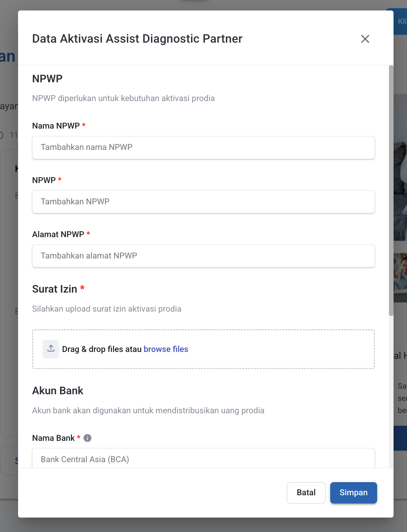
Task: Click the Nama NPWP field label
Action: point(56,126)
